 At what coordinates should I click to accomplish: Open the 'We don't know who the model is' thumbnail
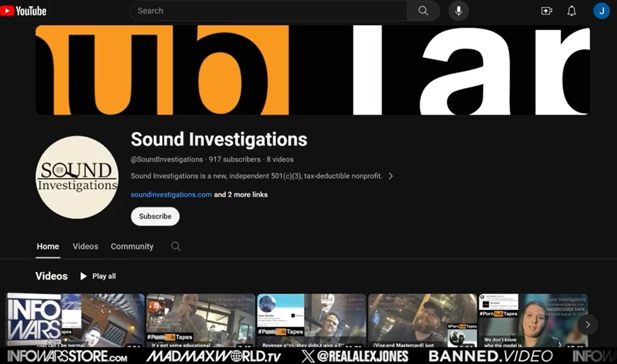pyautogui.click(x=533, y=321)
